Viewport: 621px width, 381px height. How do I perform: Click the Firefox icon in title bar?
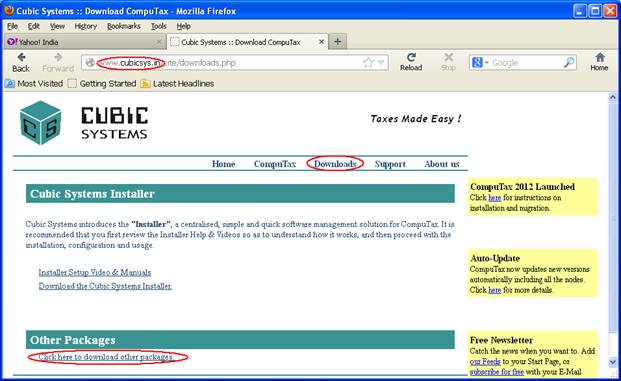point(9,10)
